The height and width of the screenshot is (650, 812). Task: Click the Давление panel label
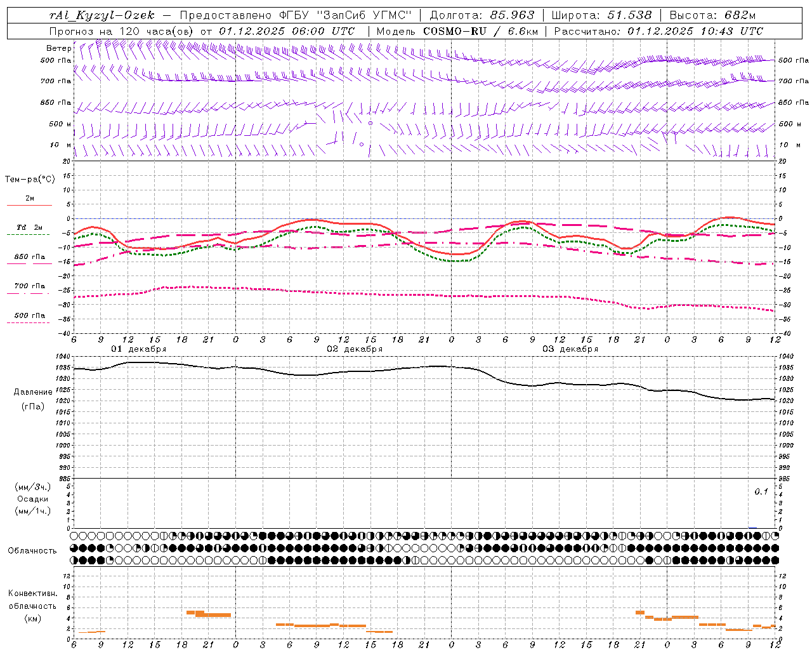33,392
